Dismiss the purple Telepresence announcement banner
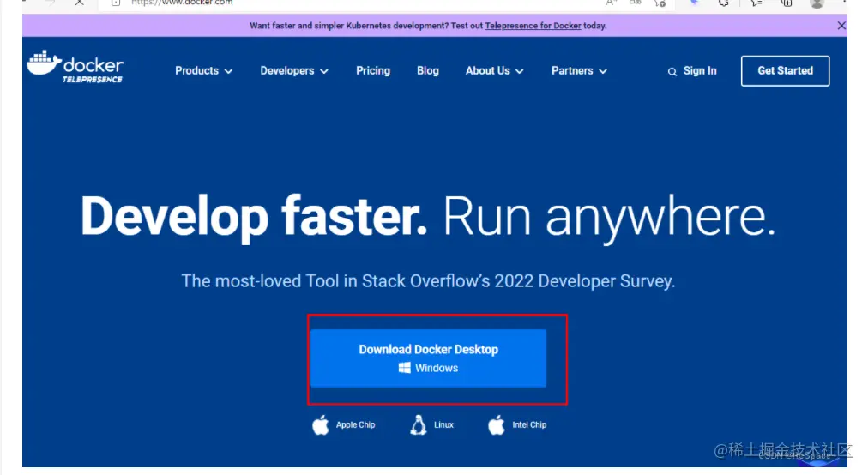The height and width of the screenshot is (475, 868). click(841, 26)
